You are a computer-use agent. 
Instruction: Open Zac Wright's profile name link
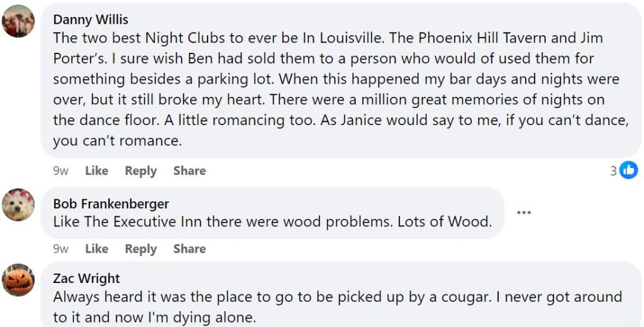pos(86,279)
